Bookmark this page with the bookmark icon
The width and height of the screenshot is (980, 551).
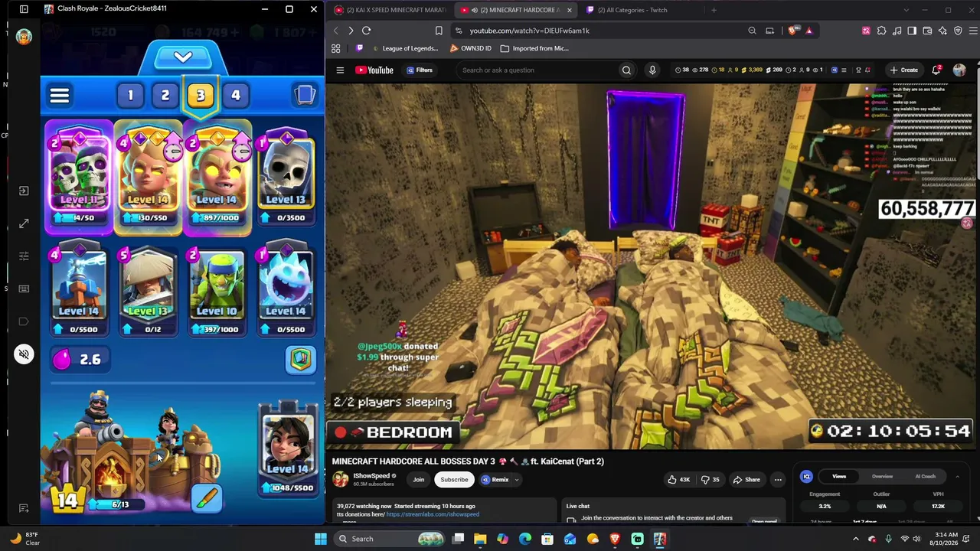tap(439, 31)
